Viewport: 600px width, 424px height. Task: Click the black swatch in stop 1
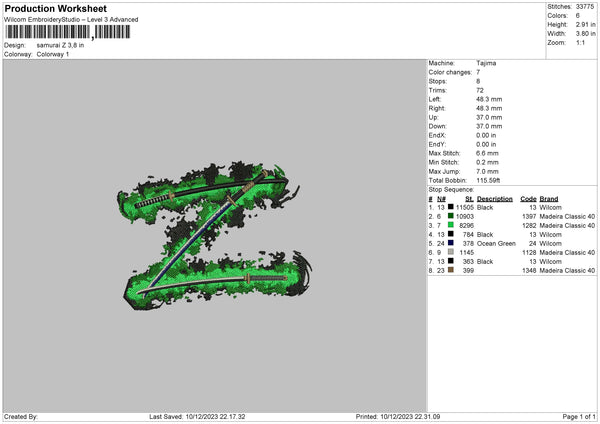click(x=451, y=207)
